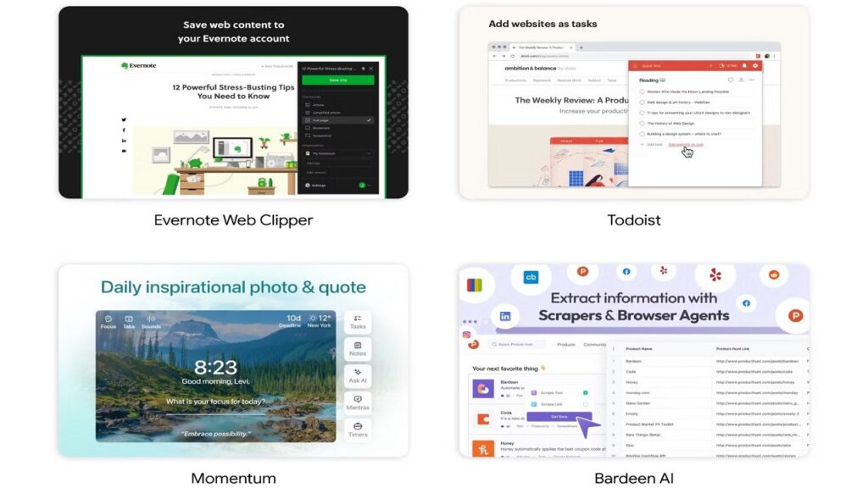Click the Crunchbase 'cb' logo bubble

pos(531,277)
